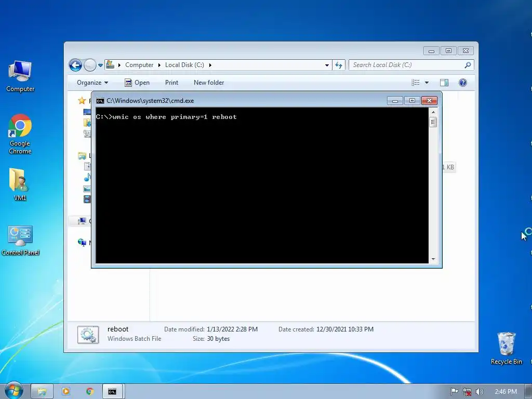532x399 pixels.
Task: Open Control Panel desktop shortcut
Action: pyautogui.click(x=20, y=241)
